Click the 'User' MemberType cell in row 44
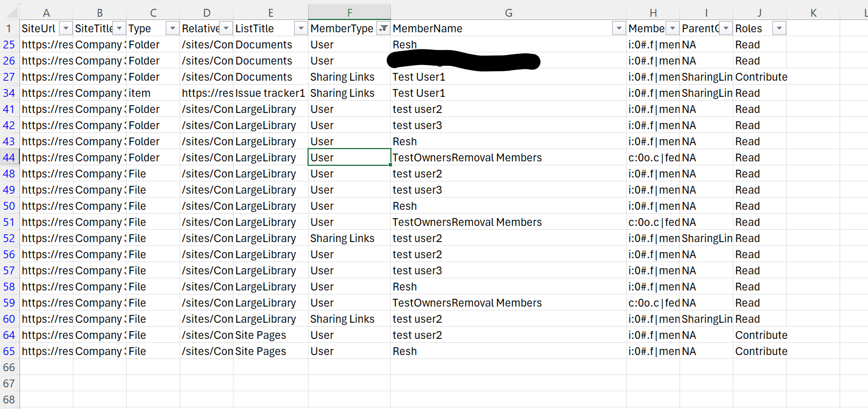This screenshot has width=868, height=409. [349, 157]
